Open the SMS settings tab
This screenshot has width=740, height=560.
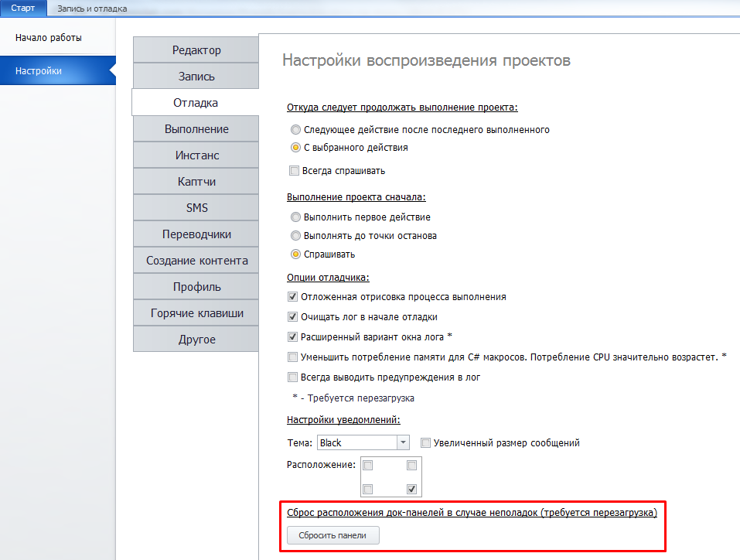(x=196, y=208)
